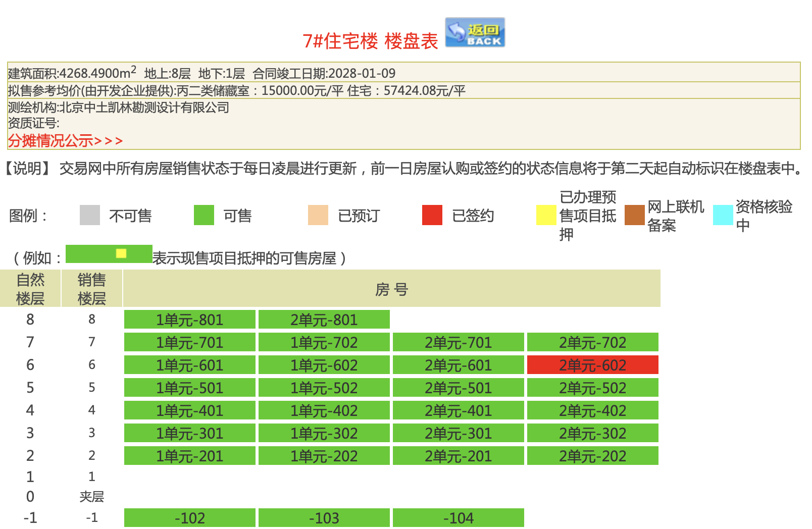Open basement storage room -103
This screenshot has height=529, width=812.
coord(324,518)
